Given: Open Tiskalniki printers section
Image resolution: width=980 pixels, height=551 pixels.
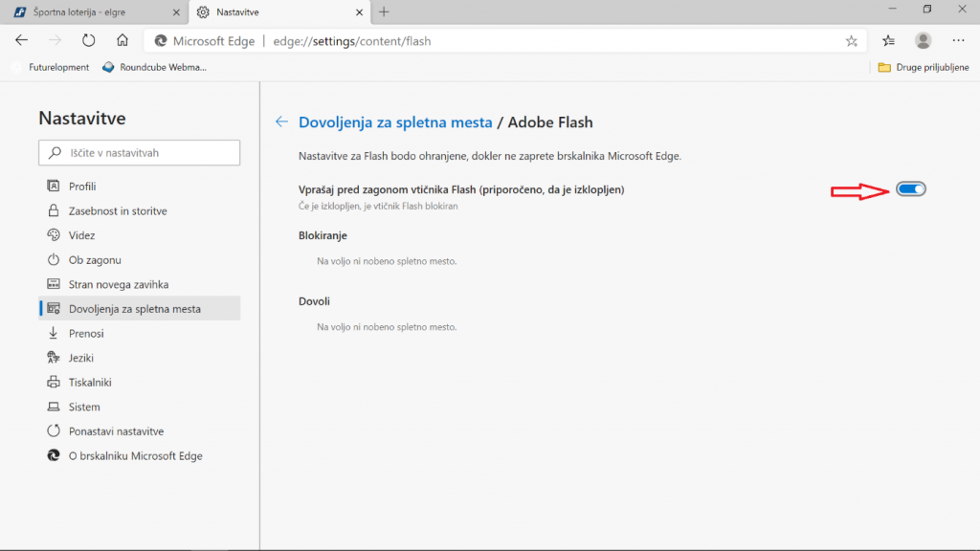Looking at the screenshot, I should [139, 383].
